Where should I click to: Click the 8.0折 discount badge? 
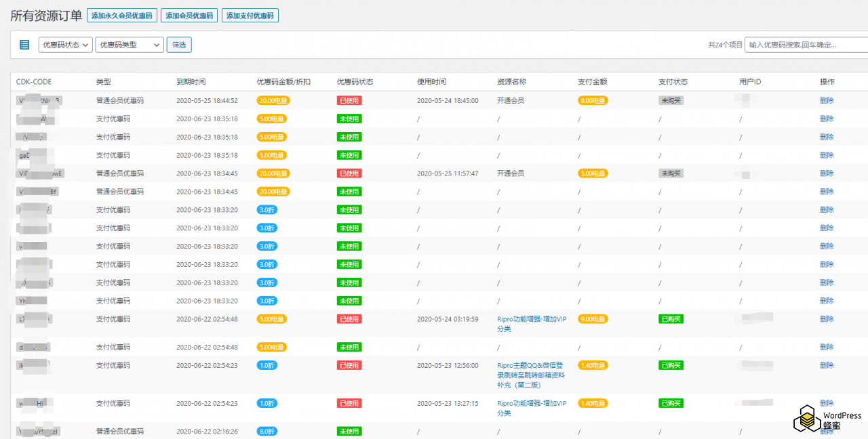pyautogui.click(x=267, y=431)
